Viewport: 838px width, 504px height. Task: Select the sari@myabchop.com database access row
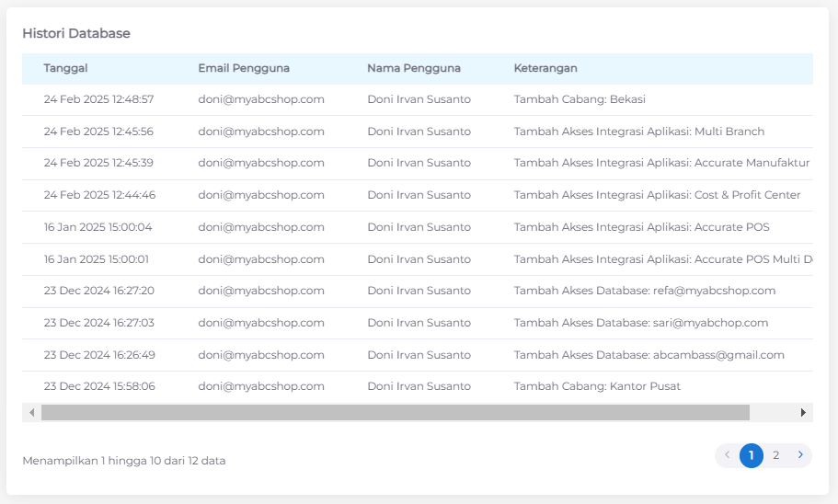coord(640,323)
